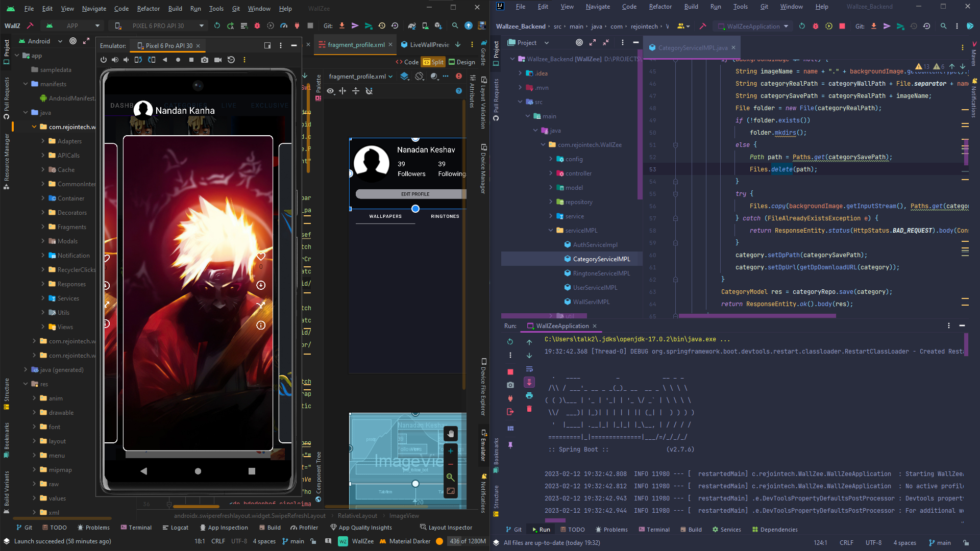This screenshot has height=551, width=980.
Task: Toggle emulator window display mode icon
Action: tap(267, 45)
